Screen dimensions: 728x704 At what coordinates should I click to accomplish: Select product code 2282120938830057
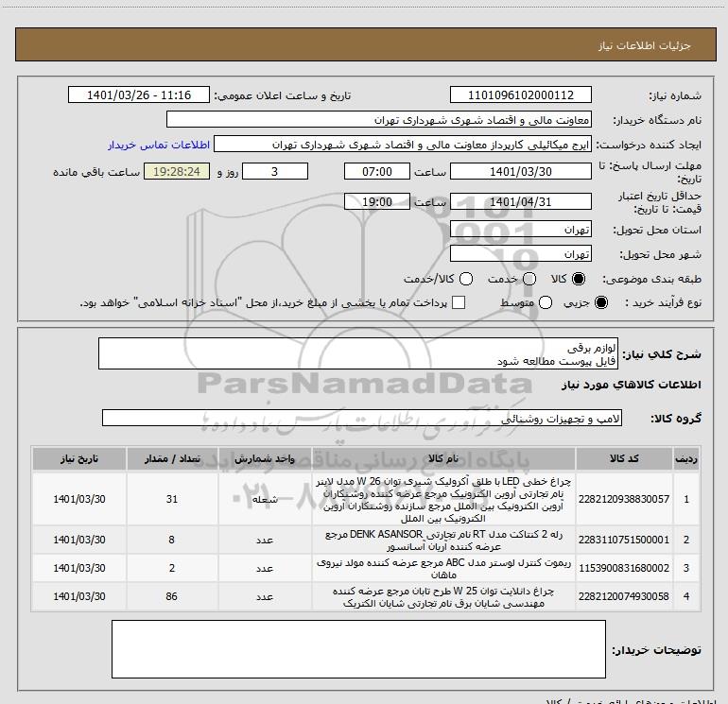coord(624,499)
